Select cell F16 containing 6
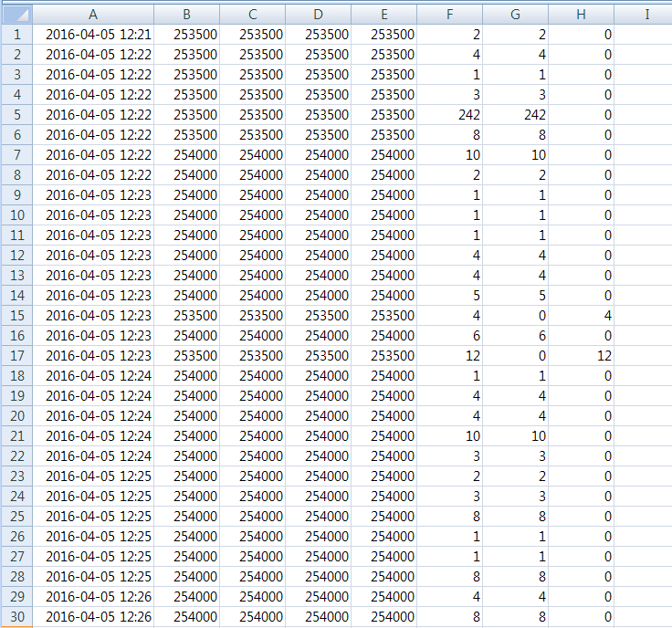672x628 pixels. click(x=449, y=336)
